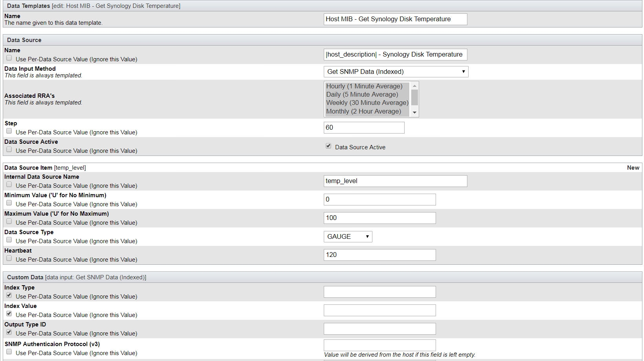The width and height of the screenshot is (644, 361).
Task: Click the Index Type input field
Action: point(379,292)
